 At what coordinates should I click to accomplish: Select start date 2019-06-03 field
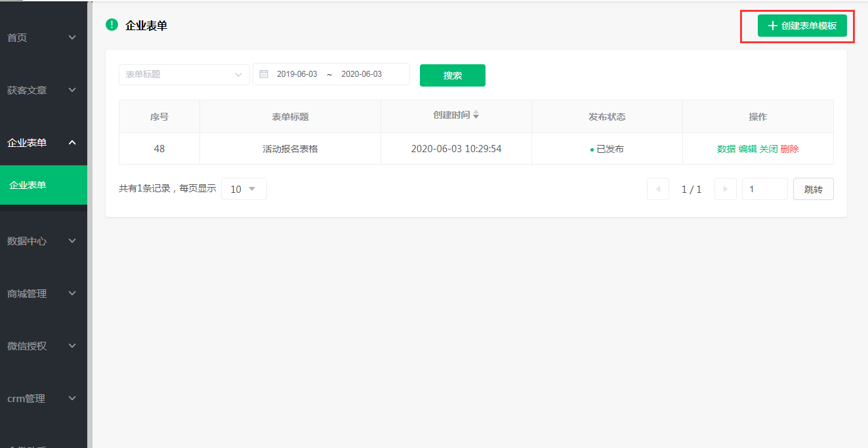pos(297,75)
